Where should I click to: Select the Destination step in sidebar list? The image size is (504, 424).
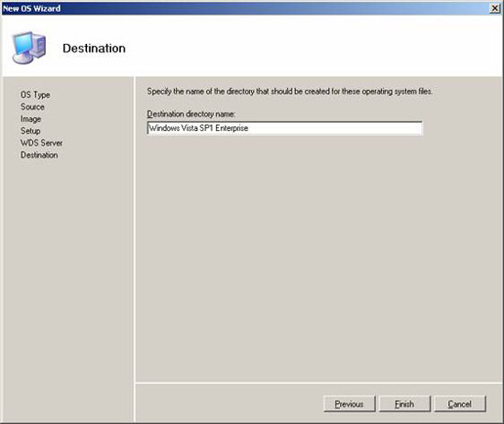39,155
